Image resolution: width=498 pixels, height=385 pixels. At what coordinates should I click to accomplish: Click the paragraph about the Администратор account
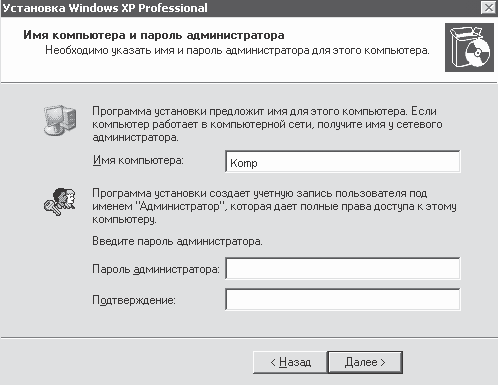pos(274,206)
